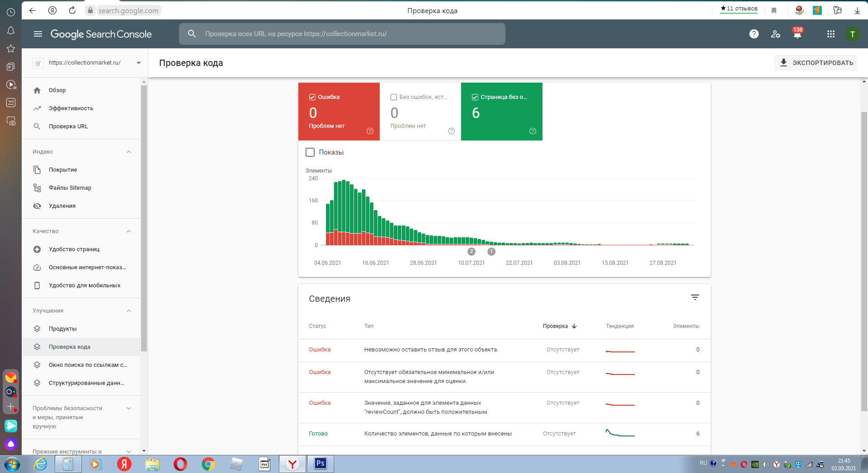Viewport: 868px width, 473px height.
Task: Open Удобство для мобильных in sidebar
Action: click(81, 286)
